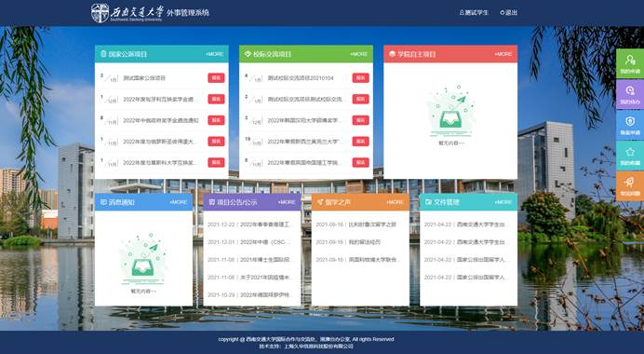
Task: Show more in the 消息通知 panel
Action: (x=179, y=202)
